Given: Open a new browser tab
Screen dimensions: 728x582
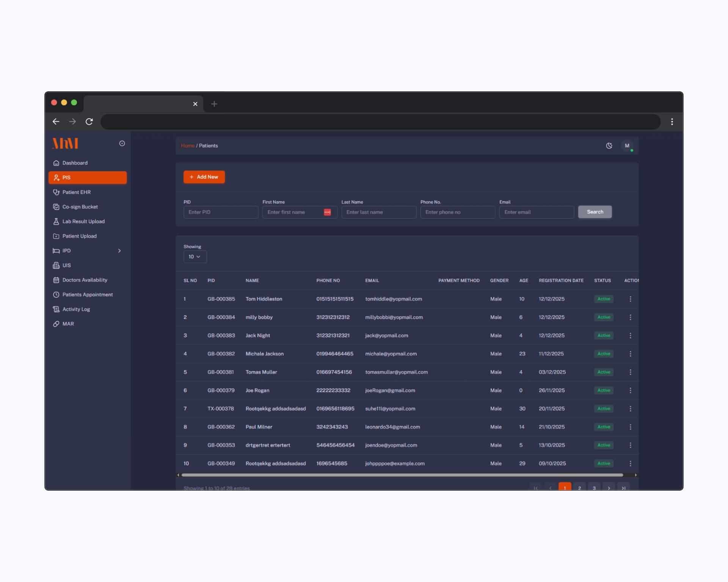Looking at the screenshot, I should 214,104.
